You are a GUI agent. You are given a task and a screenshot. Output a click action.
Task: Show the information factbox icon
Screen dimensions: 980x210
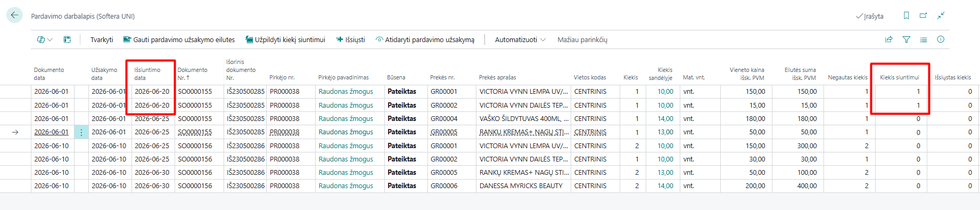point(941,39)
